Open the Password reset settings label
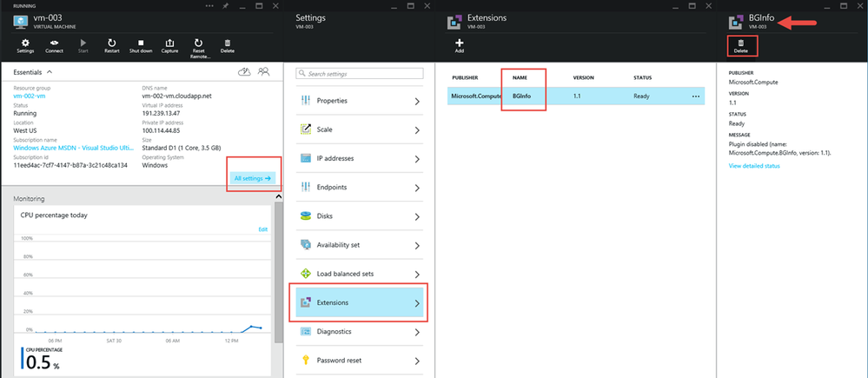 pos(340,361)
